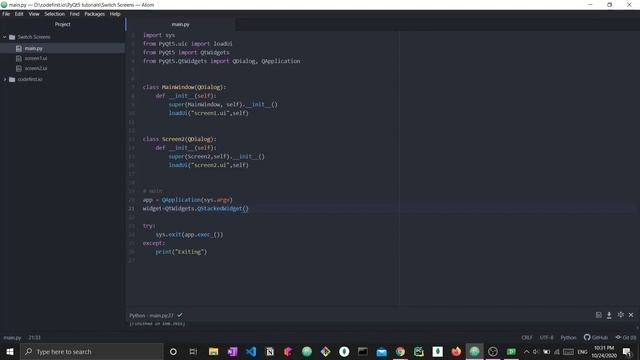The image size is (640, 360).
Task: Change the Python grammar selector
Action: 568,338
